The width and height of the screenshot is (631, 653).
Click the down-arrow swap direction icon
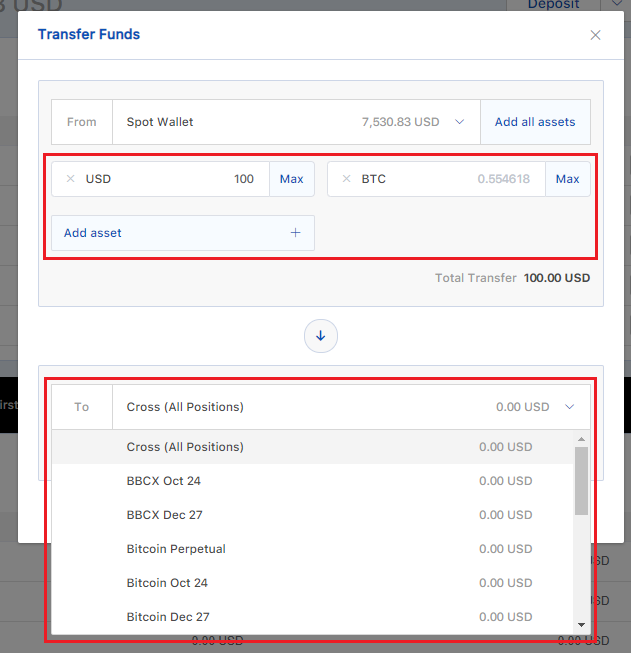[x=320, y=336]
